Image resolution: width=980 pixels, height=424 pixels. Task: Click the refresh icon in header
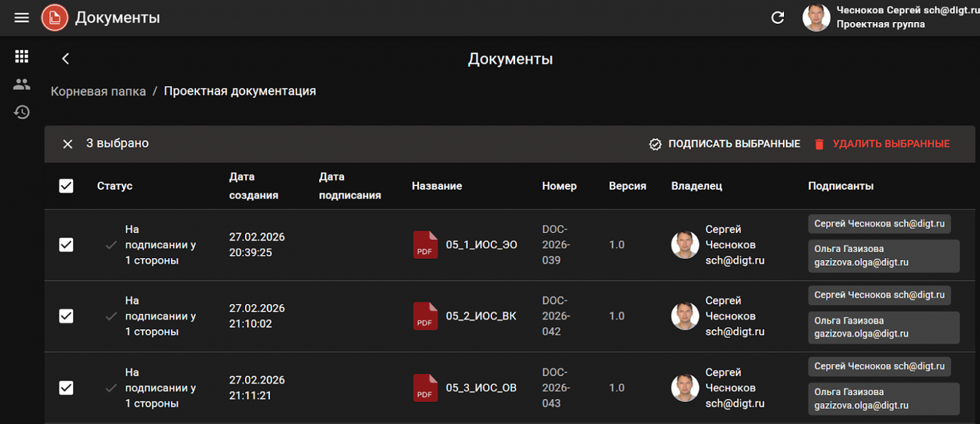778,18
